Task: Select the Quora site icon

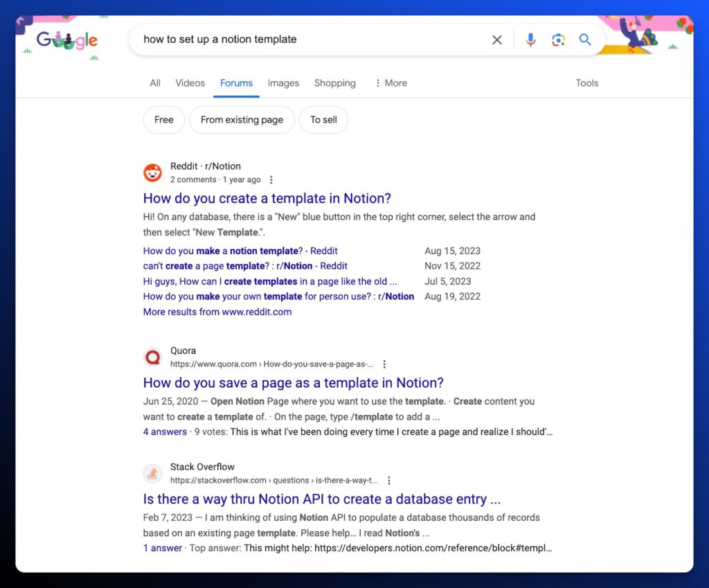Action: point(152,357)
